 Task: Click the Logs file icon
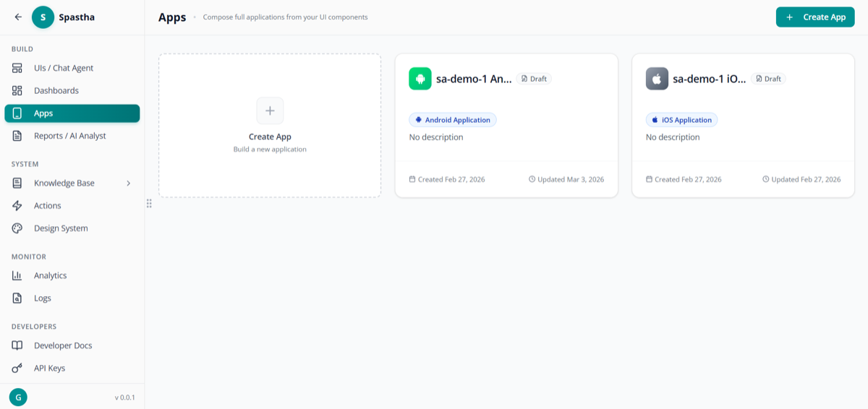pyautogui.click(x=17, y=298)
